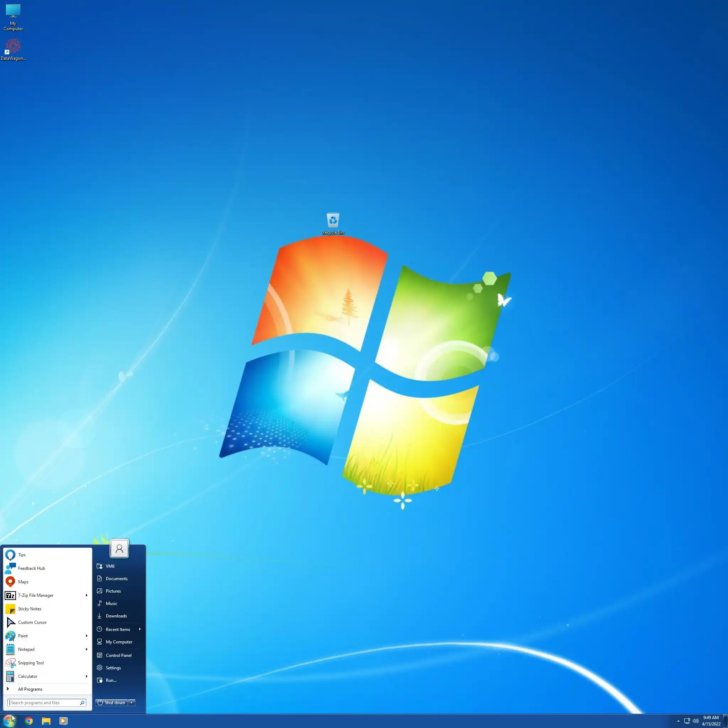Image resolution: width=728 pixels, height=728 pixels.
Task: Expand the Recent Items submenu arrow
Action: pos(140,629)
